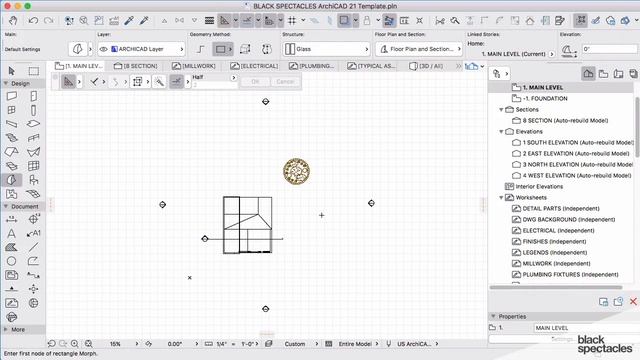Image resolution: width=640 pixels, height=360 pixels.
Task: Open the Custom model view option
Action: click(295, 344)
